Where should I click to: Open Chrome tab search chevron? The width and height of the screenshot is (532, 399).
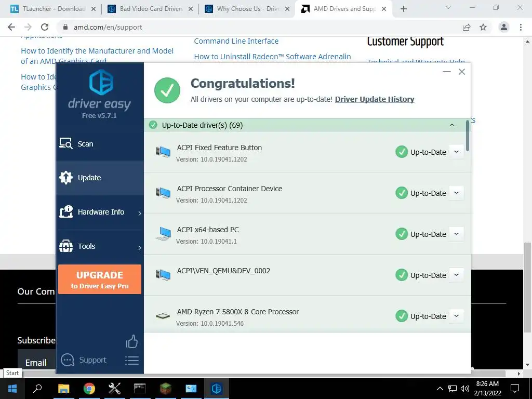[448, 7]
